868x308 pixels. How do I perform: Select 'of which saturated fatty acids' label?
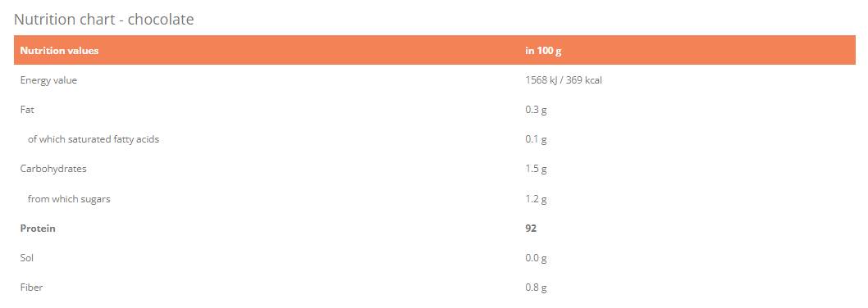(94, 139)
